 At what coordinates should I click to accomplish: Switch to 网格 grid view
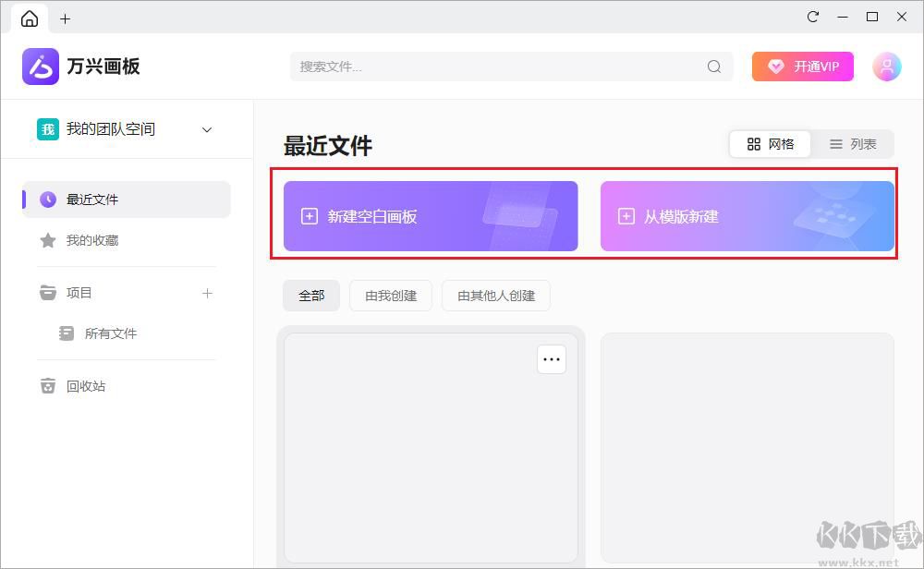coord(770,144)
